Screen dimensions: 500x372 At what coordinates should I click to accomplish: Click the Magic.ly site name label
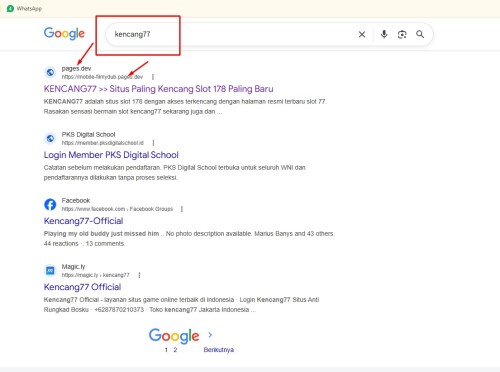73,267
